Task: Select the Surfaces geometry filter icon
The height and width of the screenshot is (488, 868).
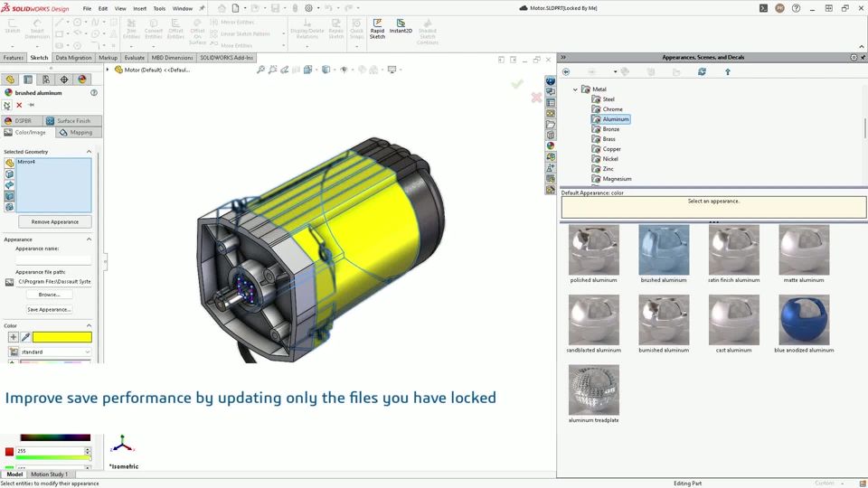Action: (x=9, y=184)
